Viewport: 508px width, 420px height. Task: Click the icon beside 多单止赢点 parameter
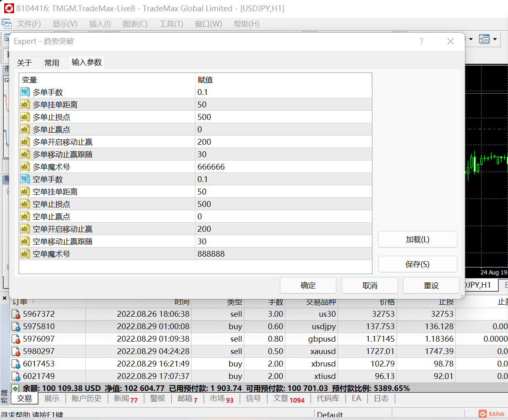pyautogui.click(x=25, y=129)
